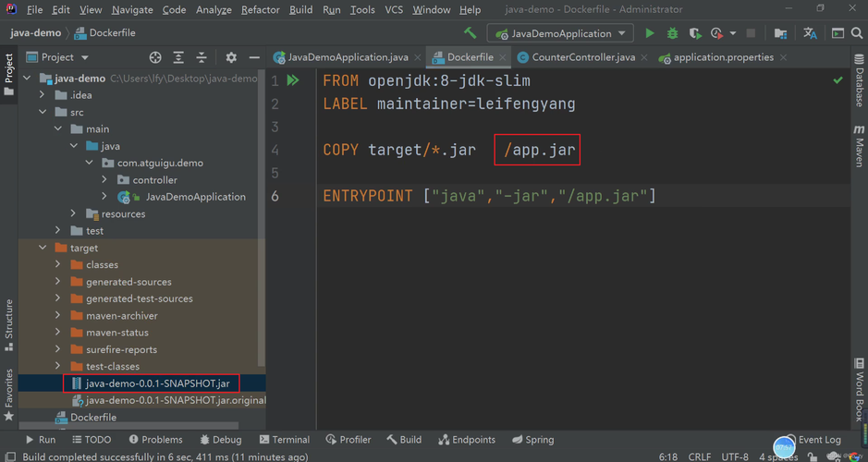Click the Stop square icon
Image resolution: width=868 pixels, height=462 pixels.
751,33
